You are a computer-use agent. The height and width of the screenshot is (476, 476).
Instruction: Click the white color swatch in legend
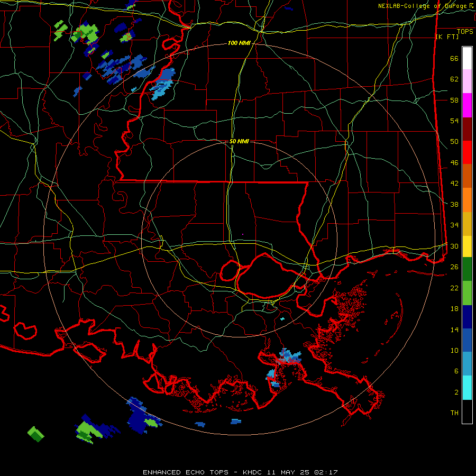[x=467, y=58]
